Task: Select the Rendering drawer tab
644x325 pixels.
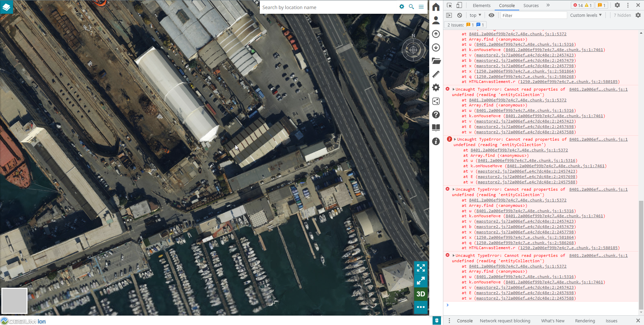Action: click(x=585, y=321)
